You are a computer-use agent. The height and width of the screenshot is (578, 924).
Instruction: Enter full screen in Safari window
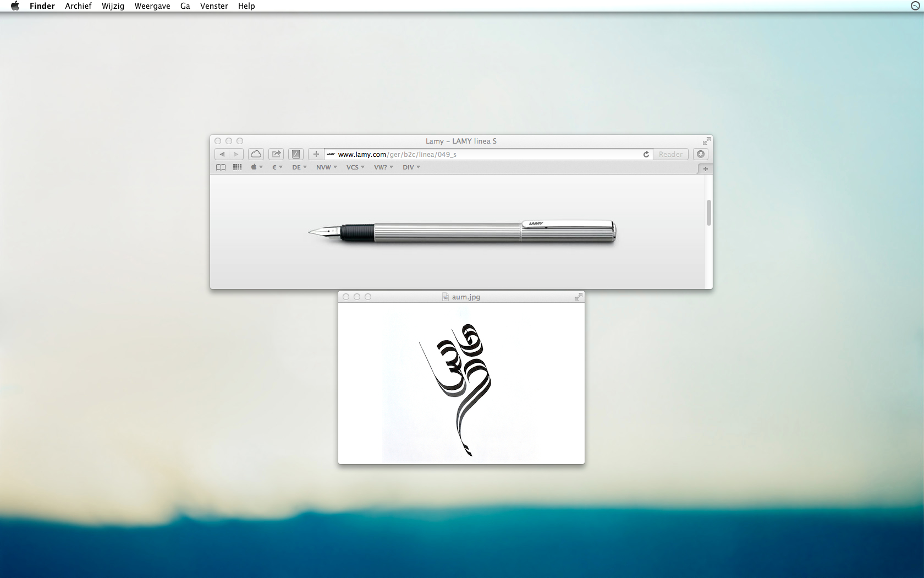click(x=706, y=141)
